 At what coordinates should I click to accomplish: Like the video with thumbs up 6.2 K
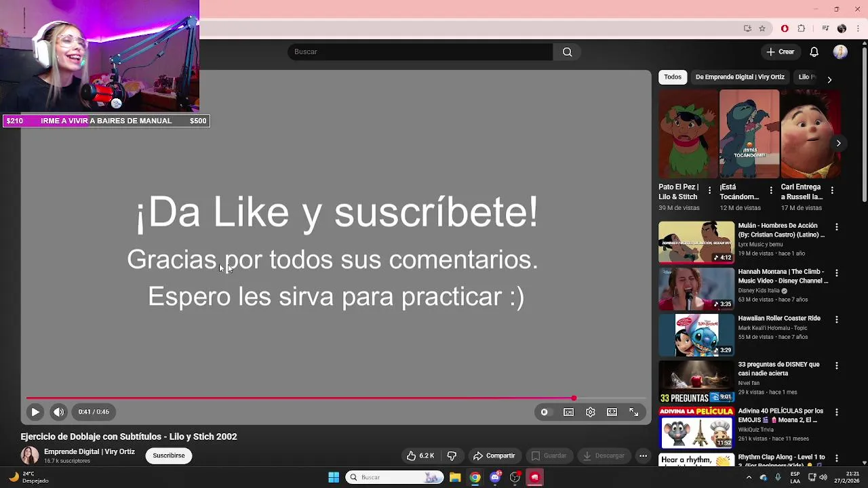tap(420, 455)
